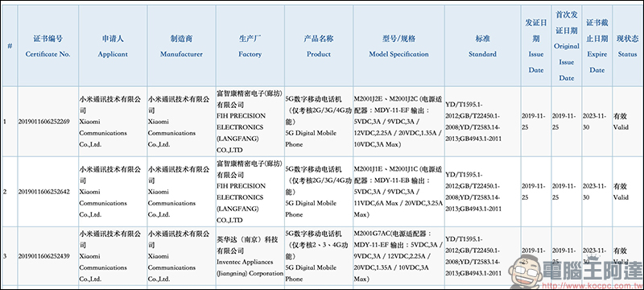Viewport: 644px width, 290px height.
Task: Click the M2001J2E, M2001J2C model specification cell
Action: click(398, 122)
